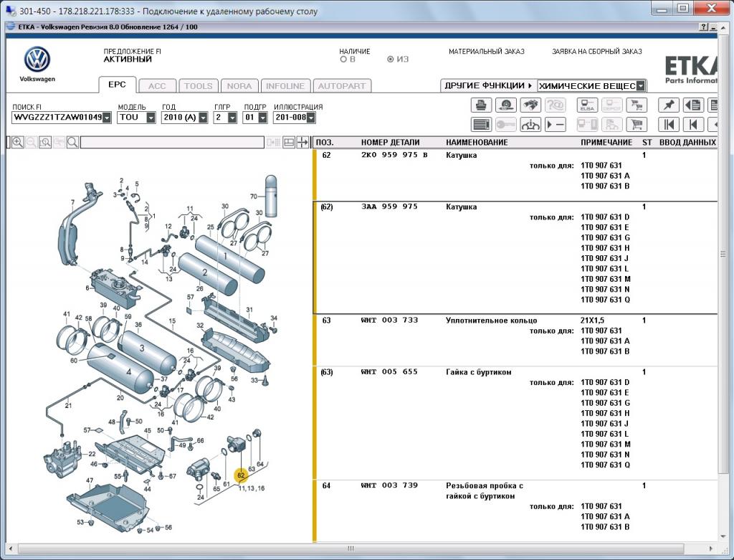Click 'МАТЕРИАЛЬНЫЙ ЗАКАЗ' link
The image size is (734, 560).
[487, 52]
